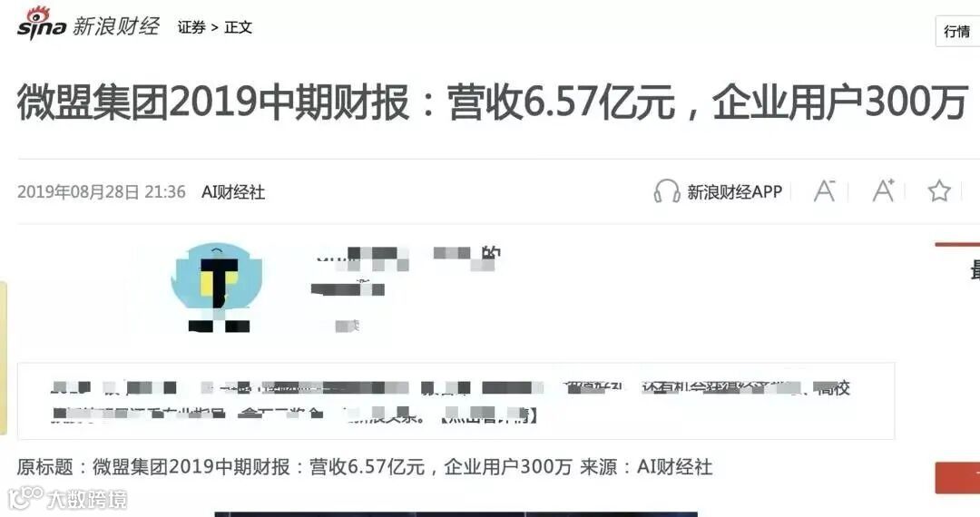Click the 原标题 source line
The width and height of the screenshot is (980, 517).
365,467
